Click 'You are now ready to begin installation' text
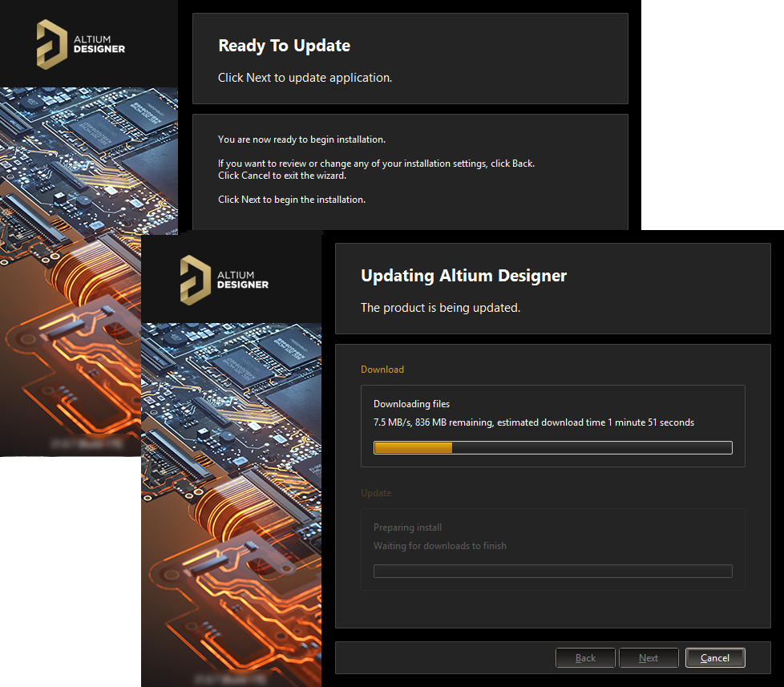The image size is (784, 687). (301, 139)
